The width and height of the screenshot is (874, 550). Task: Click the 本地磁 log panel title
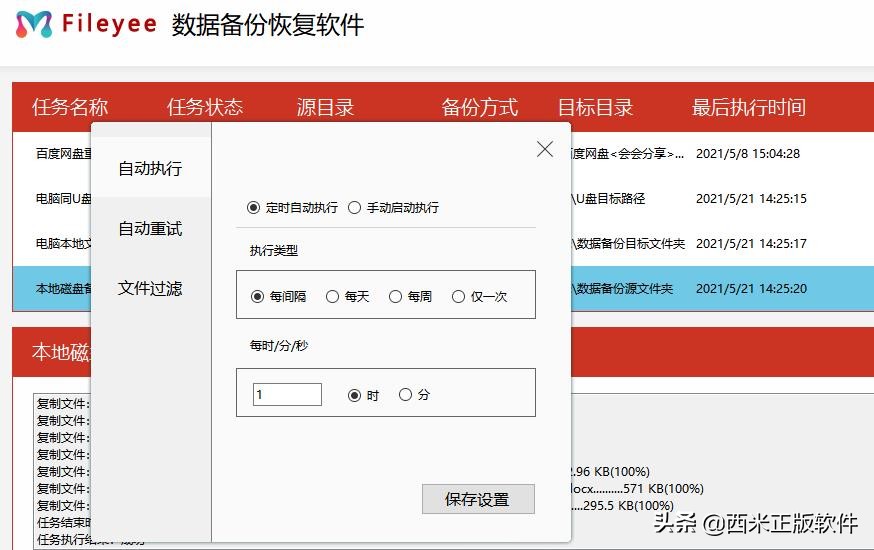tap(61, 352)
